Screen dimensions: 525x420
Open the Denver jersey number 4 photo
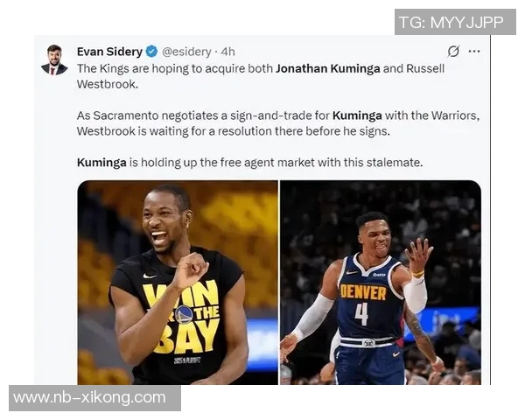(381, 283)
